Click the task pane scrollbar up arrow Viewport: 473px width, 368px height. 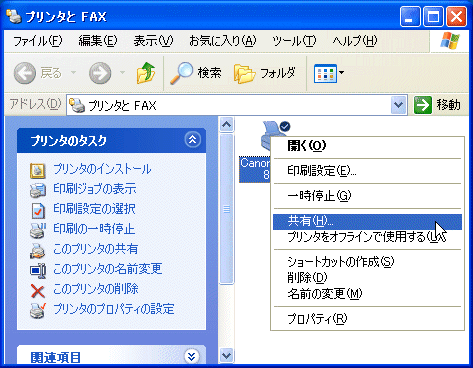pyautogui.click(x=227, y=125)
